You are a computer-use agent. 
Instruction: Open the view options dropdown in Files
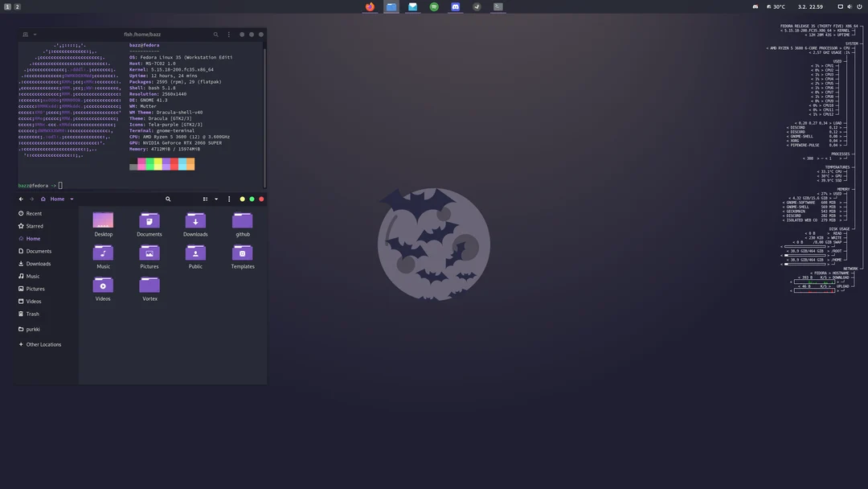[x=215, y=199]
